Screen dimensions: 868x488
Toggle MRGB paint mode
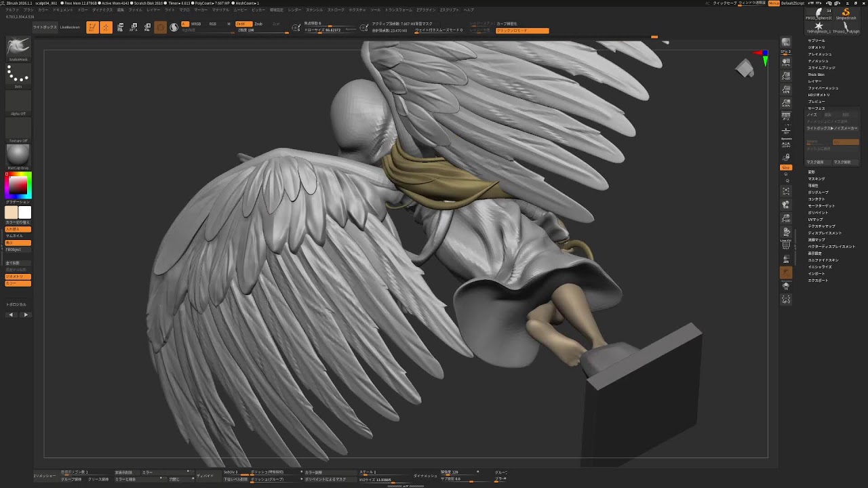pyautogui.click(x=196, y=24)
